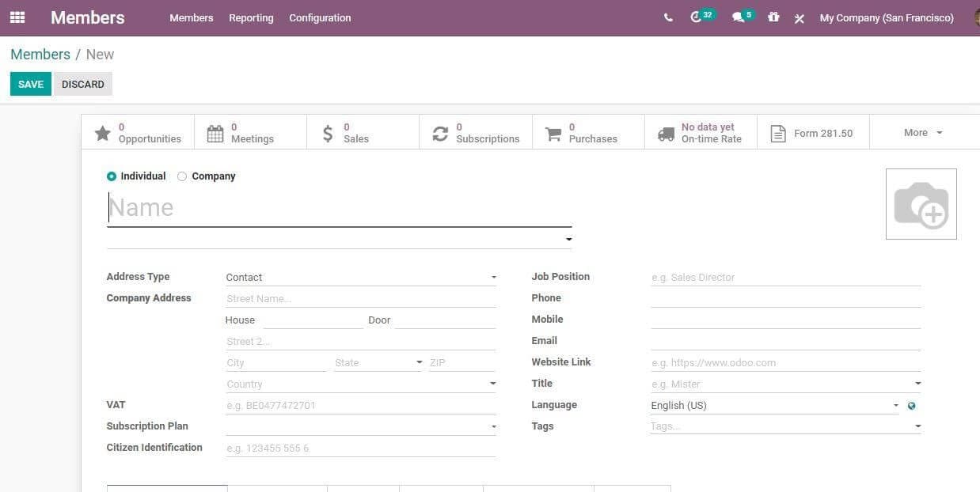Click the Name input field
This screenshot has height=492, width=980.
tap(340, 208)
